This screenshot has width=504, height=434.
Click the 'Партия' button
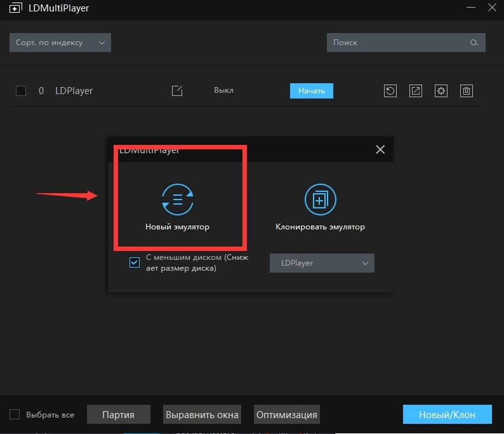click(118, 414)
